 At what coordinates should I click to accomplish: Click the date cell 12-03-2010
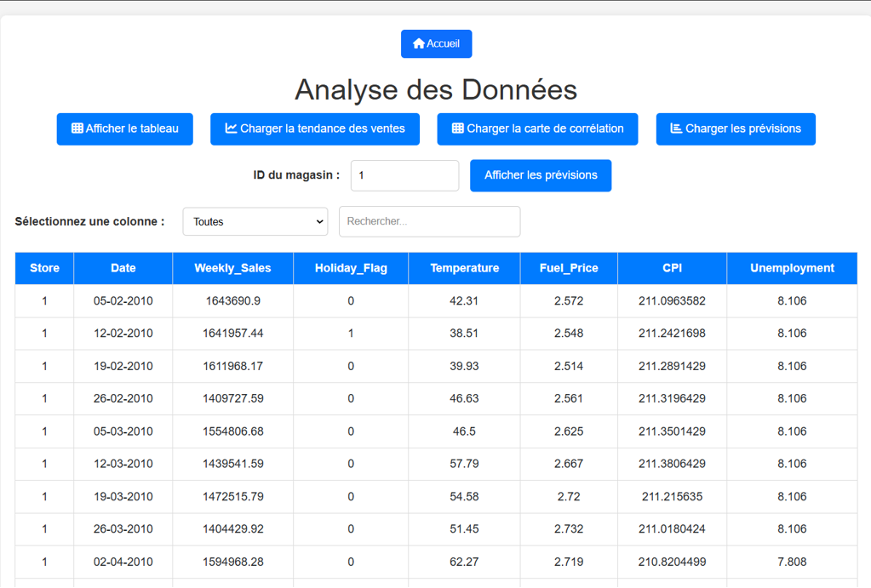[x=123, y=464]
